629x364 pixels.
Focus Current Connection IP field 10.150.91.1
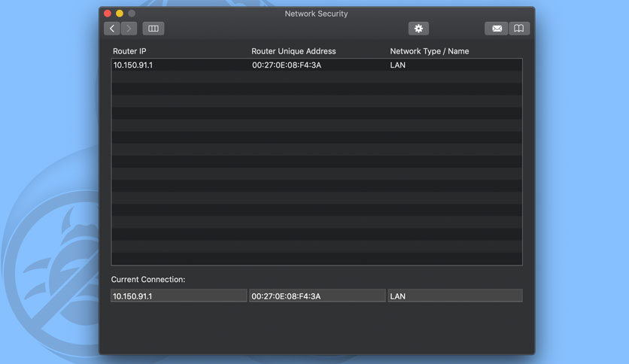click(x=179, y=296)
